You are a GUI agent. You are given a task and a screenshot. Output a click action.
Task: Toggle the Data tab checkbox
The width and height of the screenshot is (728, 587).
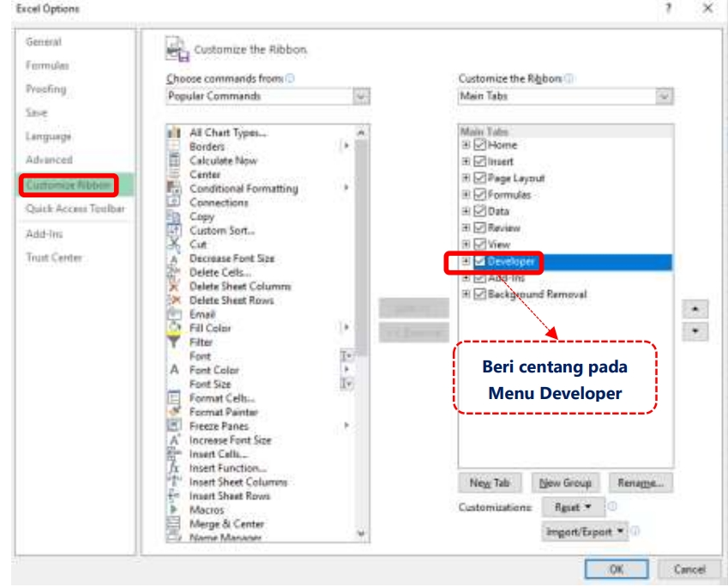tap(479, 211)
